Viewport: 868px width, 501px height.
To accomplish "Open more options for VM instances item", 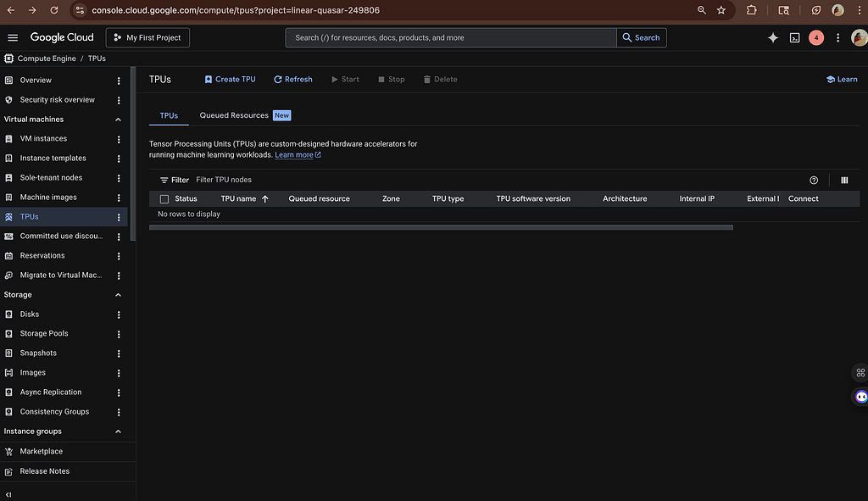I will point(119,140).
